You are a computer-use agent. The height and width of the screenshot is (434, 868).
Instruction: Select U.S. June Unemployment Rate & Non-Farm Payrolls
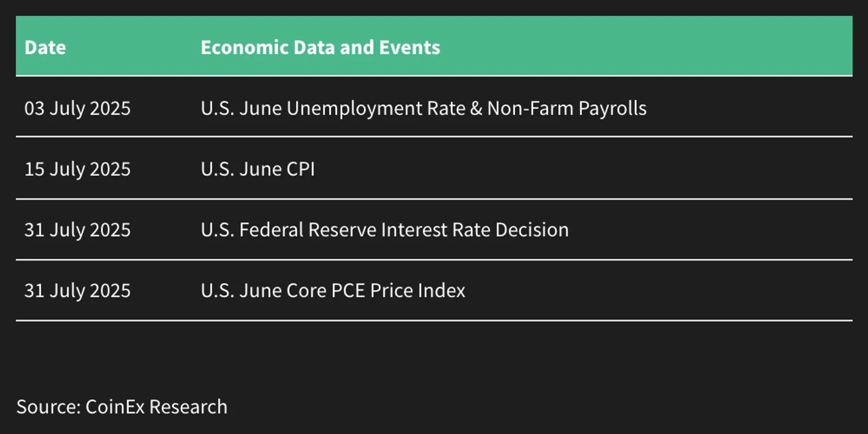coord(423,108)
